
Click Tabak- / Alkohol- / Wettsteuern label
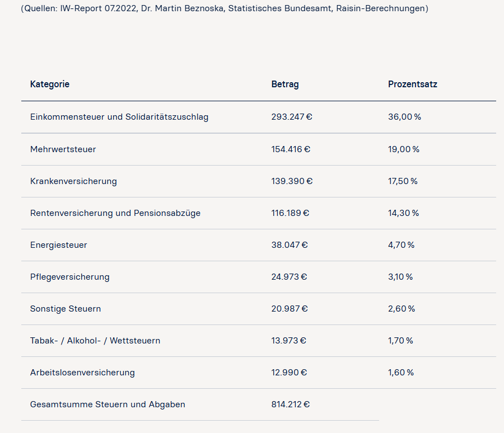pos(95,341)
